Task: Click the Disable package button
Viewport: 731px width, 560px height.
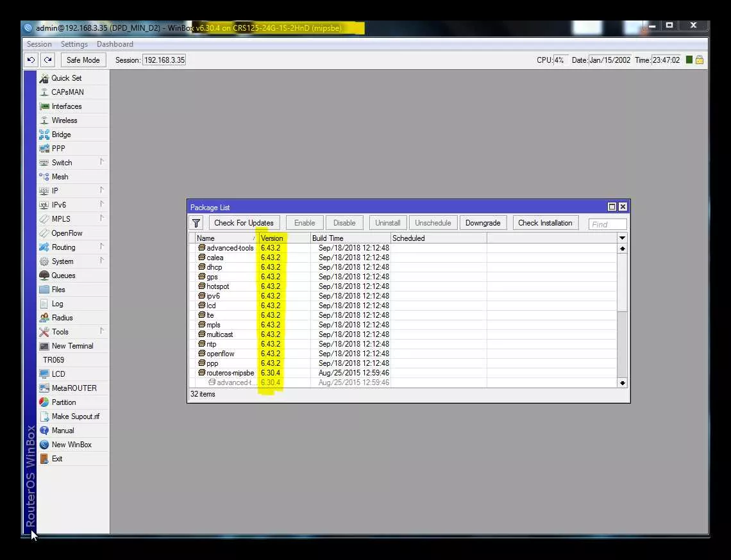Action: tap(344, 223)
